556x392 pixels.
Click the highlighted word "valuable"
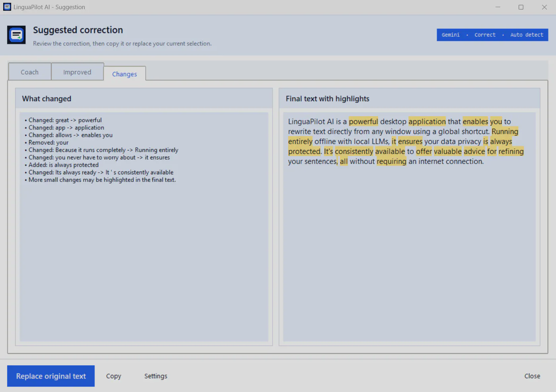click(x=448, y=152)
